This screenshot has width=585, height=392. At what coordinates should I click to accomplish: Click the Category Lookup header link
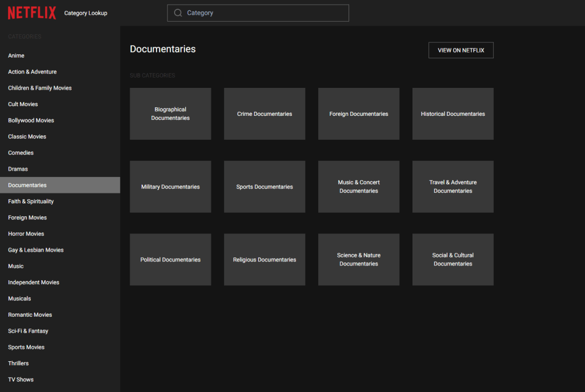coord(86,13)
